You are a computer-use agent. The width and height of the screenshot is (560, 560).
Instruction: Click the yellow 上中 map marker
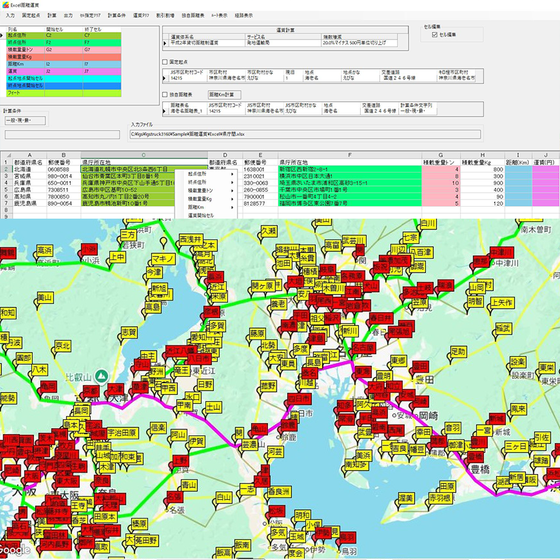[x=117, y=257]
